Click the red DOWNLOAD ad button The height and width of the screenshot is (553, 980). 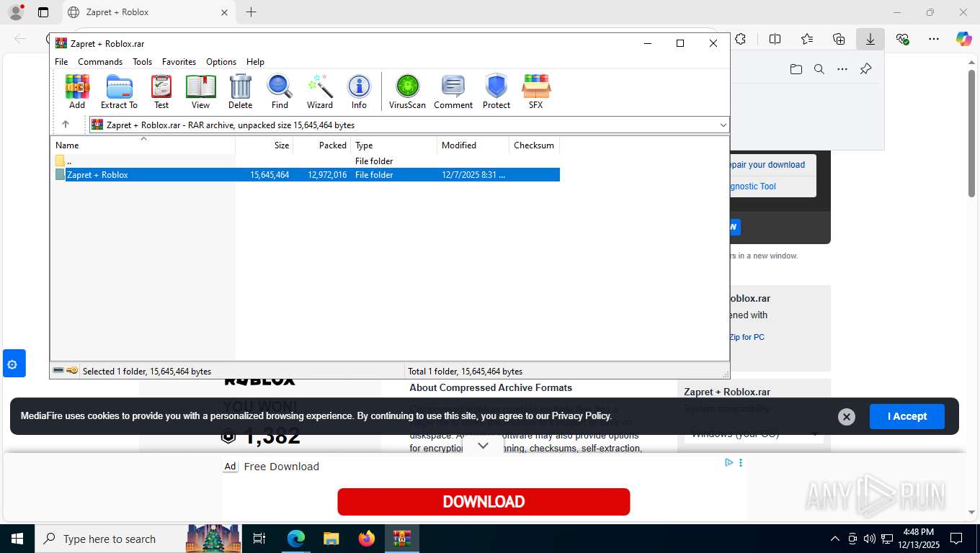click(484, 502)
